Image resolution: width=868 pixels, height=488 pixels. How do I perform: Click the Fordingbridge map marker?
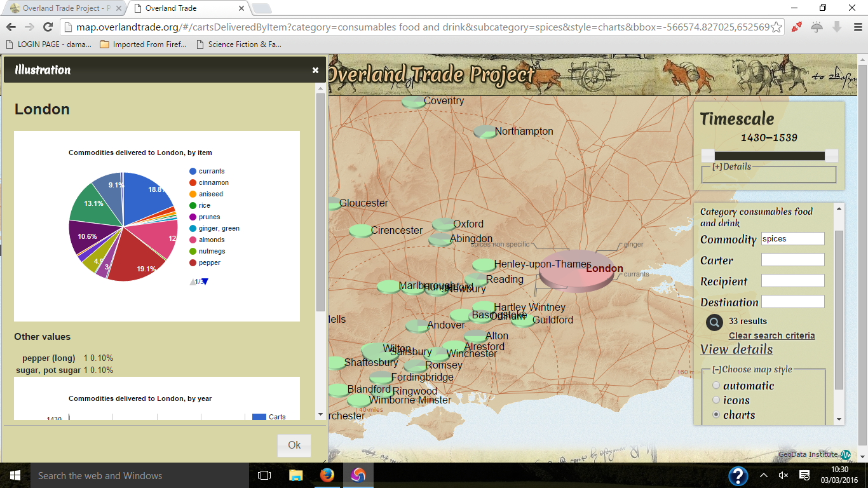381,378
